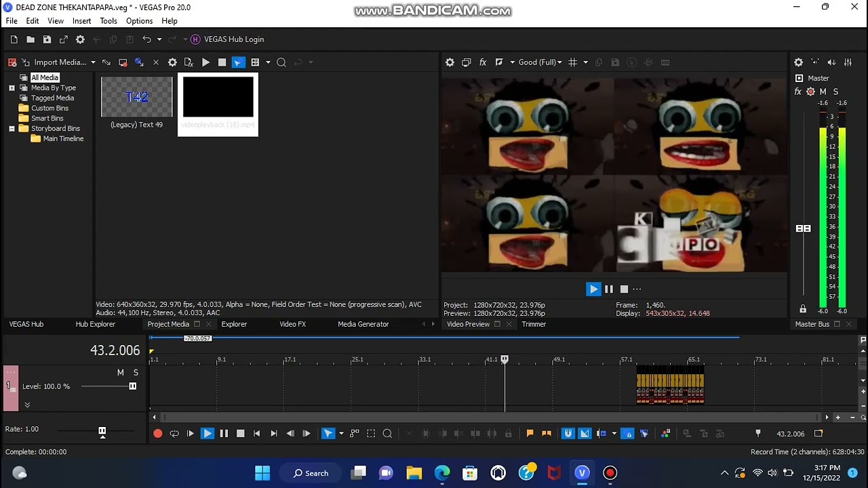This screenshot has height=488, width=868.
Task: Open the Tools menu
Action: pyautogui.click(x=108, y=21)
